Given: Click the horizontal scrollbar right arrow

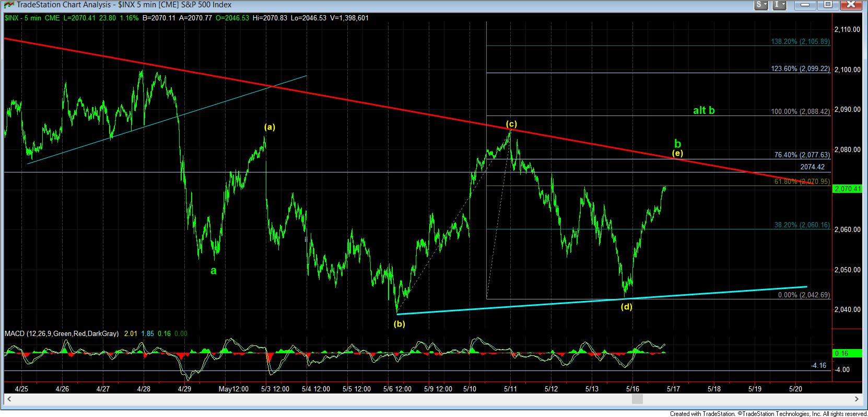Looking at the screenshot, I should point(857,399).
